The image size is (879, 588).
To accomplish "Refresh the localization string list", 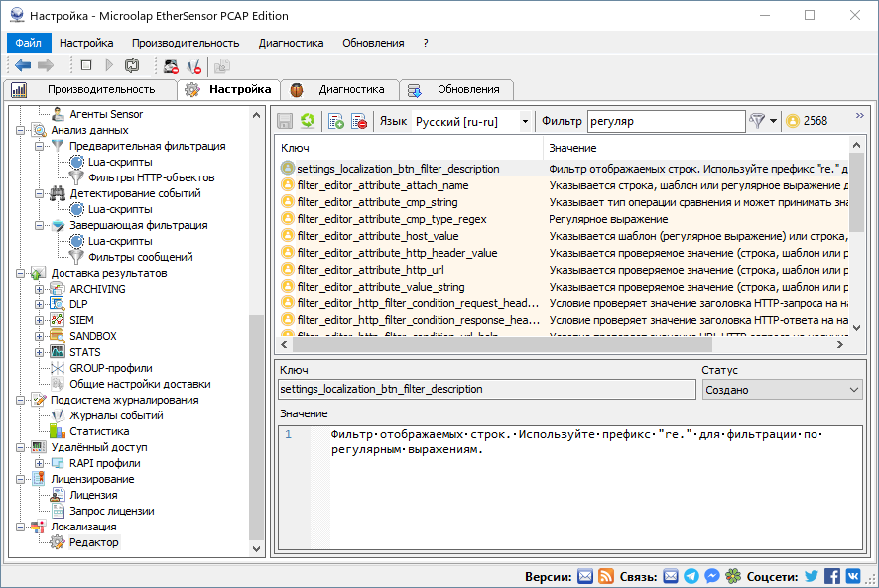I will click(308, 120).
